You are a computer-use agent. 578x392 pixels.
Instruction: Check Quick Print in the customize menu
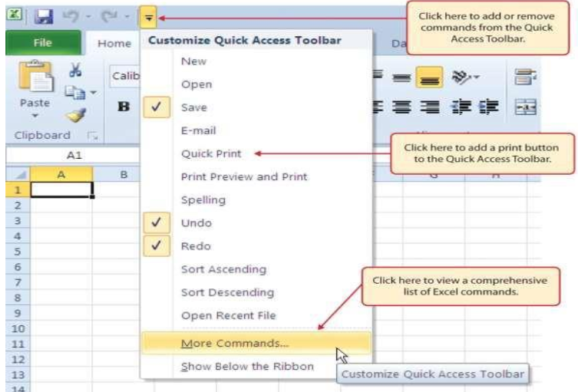coord(256,153)
